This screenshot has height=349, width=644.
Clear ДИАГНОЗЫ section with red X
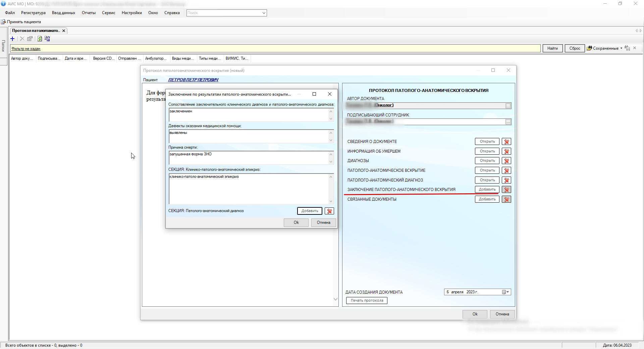[x=506, y=161]
